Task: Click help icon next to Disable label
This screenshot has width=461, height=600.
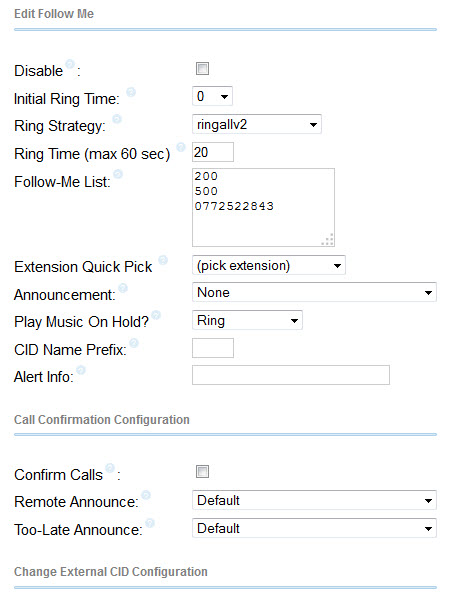Action: click(x=70, y=64)
